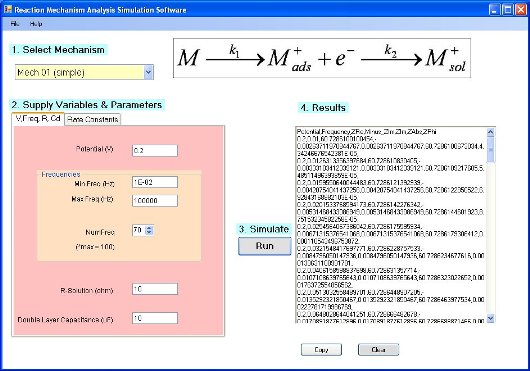This screenshot has height=371, width=530.
Task: Click the Double Layer Capacitance input field
Action: pyautogui.click(x=155, y=318)
